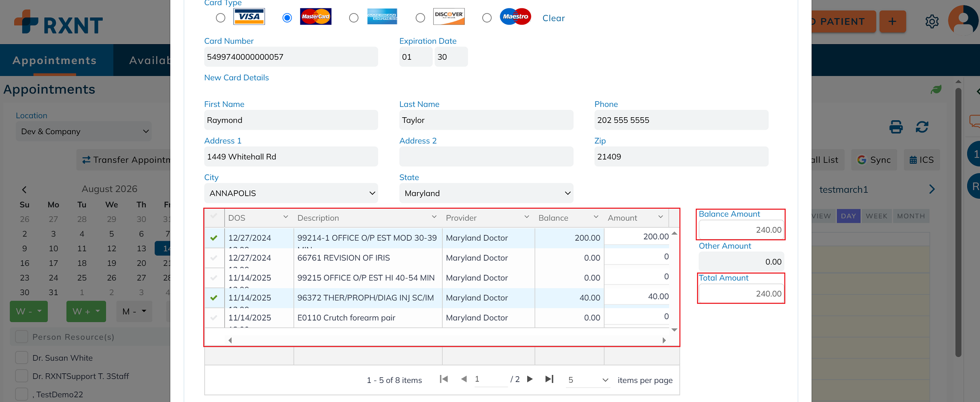Open the Balance column menu chevron
The width and height of the screenshot is (980, 402).
pos(596,217)
